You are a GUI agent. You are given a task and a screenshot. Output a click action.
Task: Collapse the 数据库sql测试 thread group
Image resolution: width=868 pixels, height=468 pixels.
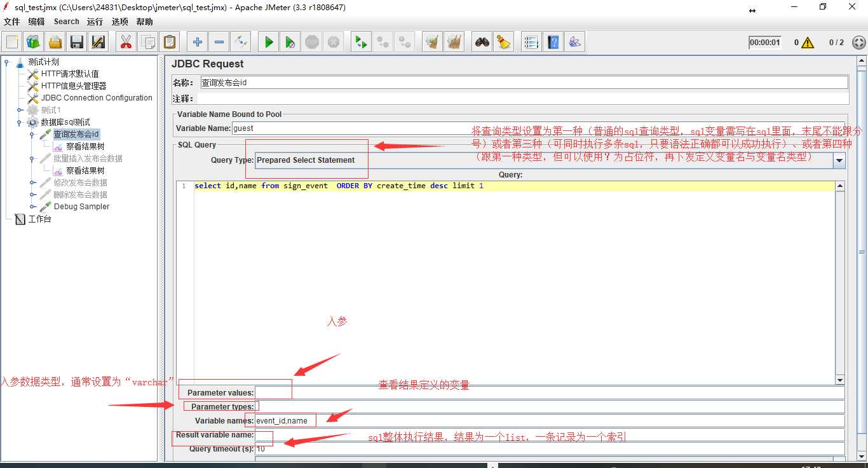19,122
